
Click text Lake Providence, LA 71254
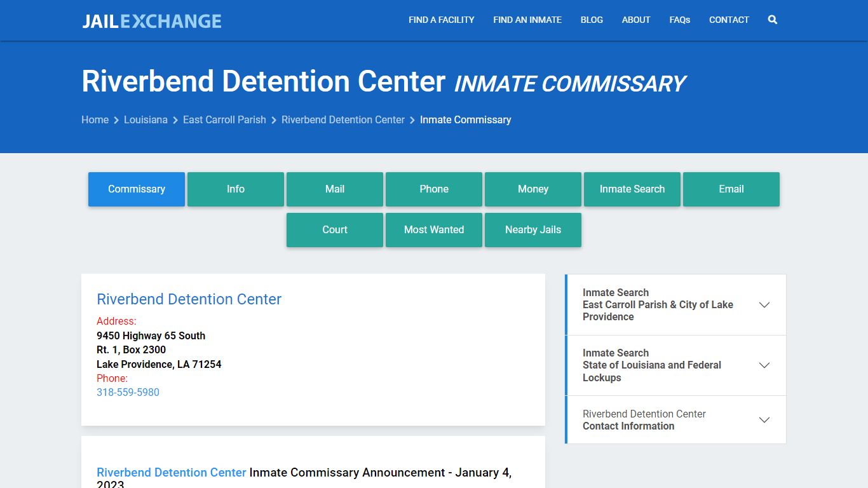[x=159, y=364]
